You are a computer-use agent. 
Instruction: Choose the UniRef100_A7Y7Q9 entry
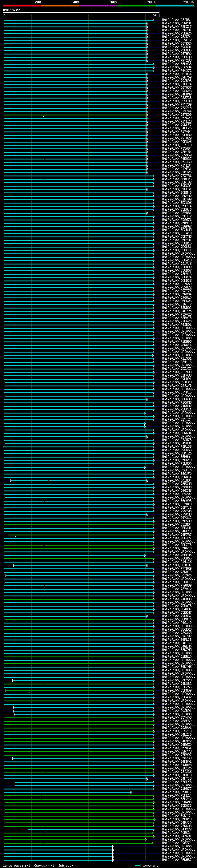click(177, 105)
